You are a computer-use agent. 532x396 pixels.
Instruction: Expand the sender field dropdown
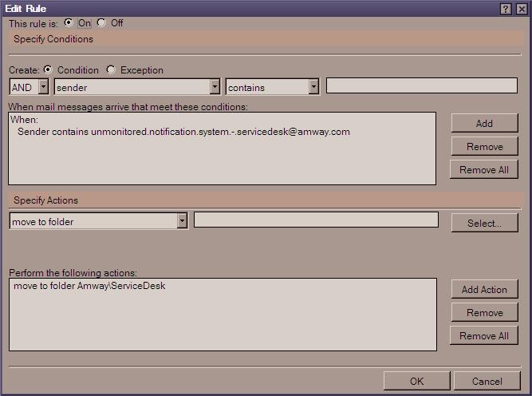coord(215,86)
